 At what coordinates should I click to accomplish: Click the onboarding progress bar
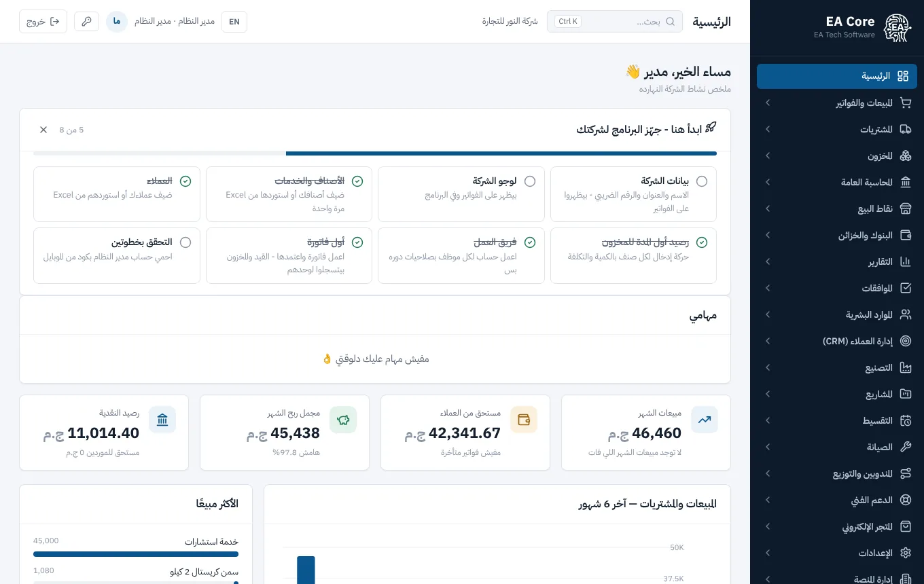375,153
